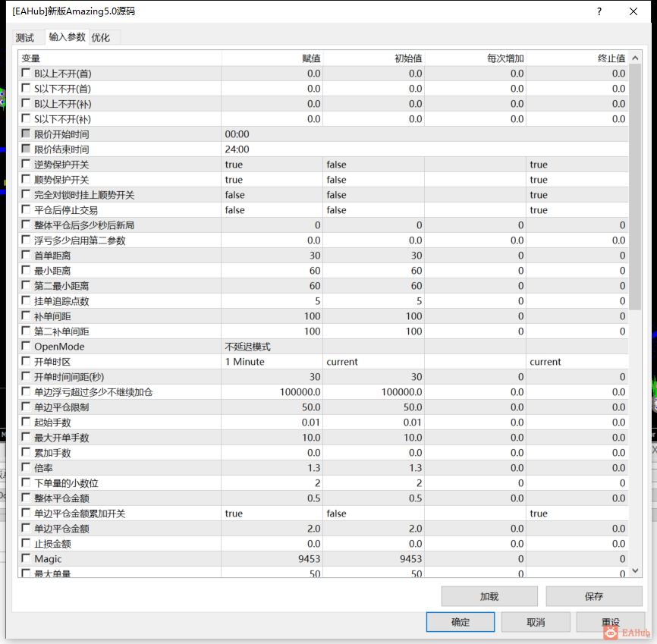Viewport: 657px width, 644px height.
Task: Select the 倍率 assigned value 1.3
Action: (x=272, y=468)
